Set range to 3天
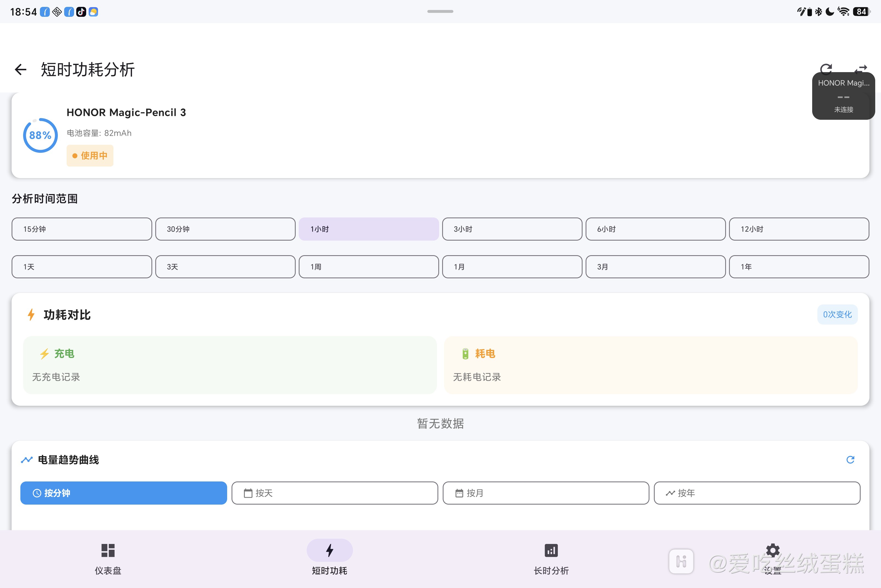 (x=225, y=267)
